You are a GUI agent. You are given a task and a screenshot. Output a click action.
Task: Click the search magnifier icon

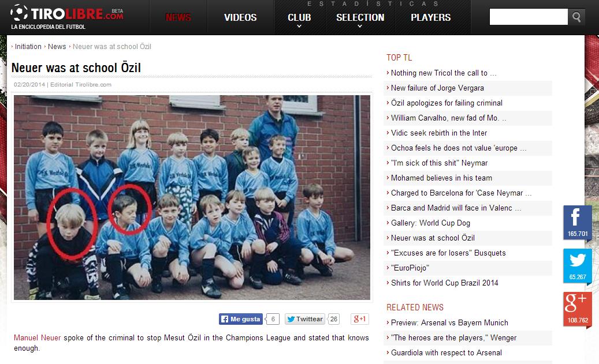576,17
